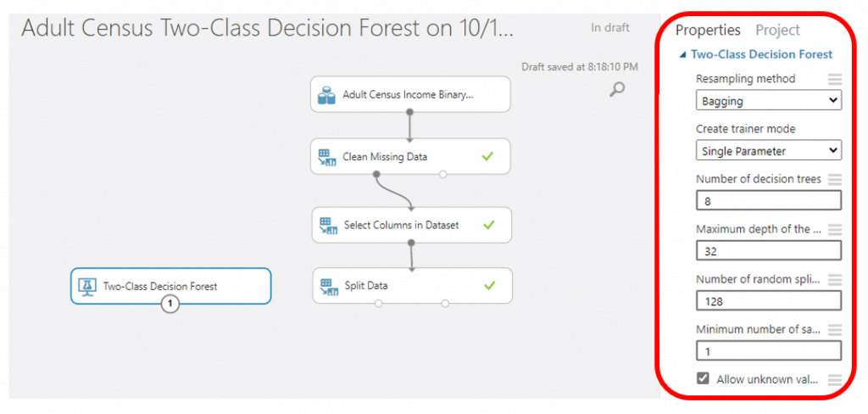Select the Adult Census Income dataset icon
Image resolution: width=868 pixels, height=414 pixels.
tap(326, 95)
